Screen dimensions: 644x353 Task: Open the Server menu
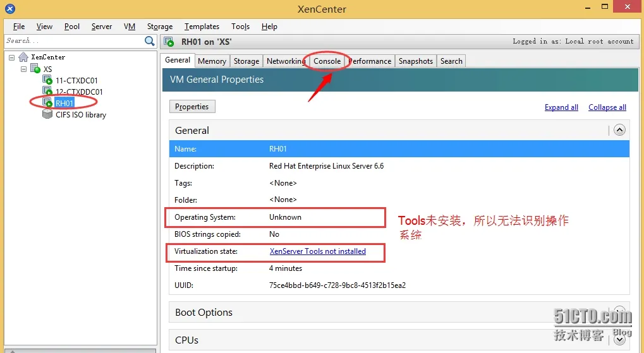click(102, 27)
